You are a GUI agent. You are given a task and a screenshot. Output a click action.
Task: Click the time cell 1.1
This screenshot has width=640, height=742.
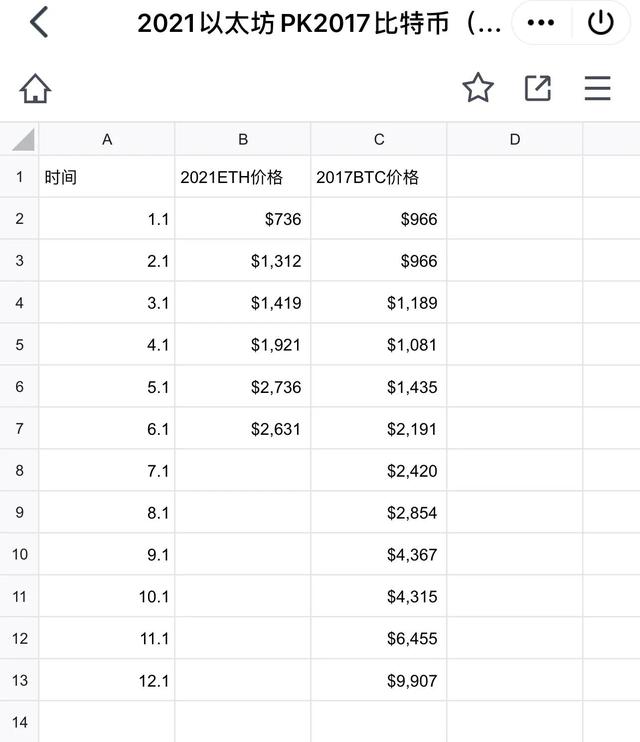(107, 219)
